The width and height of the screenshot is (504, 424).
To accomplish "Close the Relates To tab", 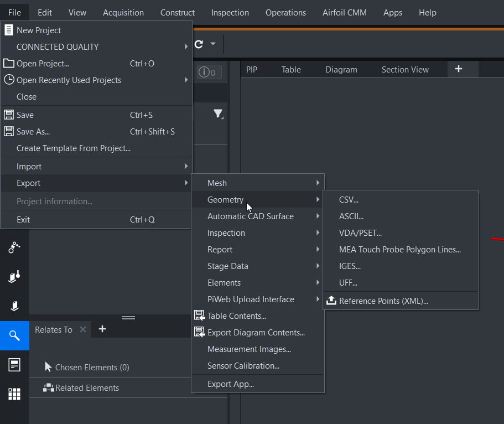I will click(x=83, y=329).
